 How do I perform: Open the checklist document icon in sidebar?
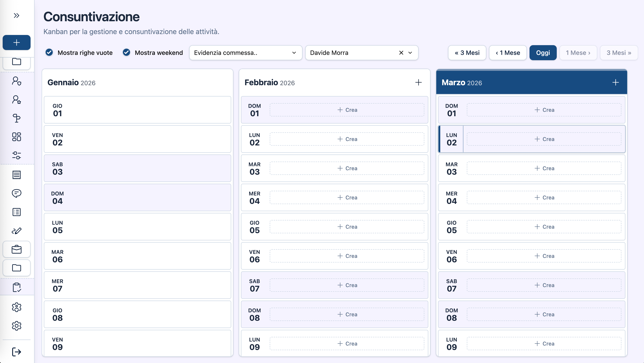(17, 212)
